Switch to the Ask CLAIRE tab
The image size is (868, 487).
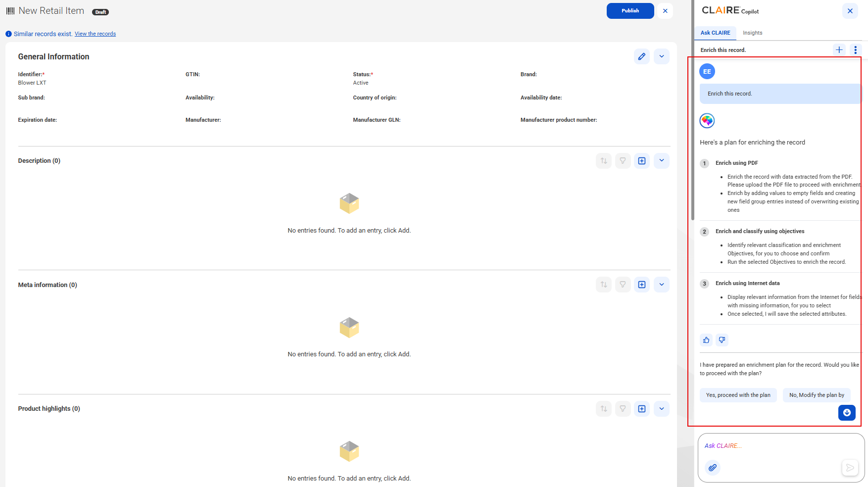715,33
